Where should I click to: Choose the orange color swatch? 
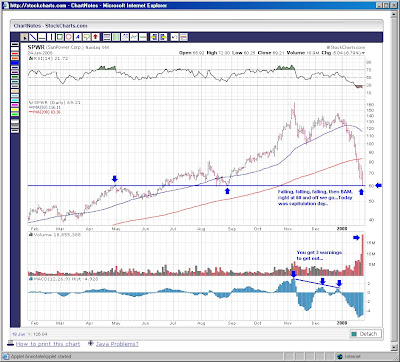(15, 58)
